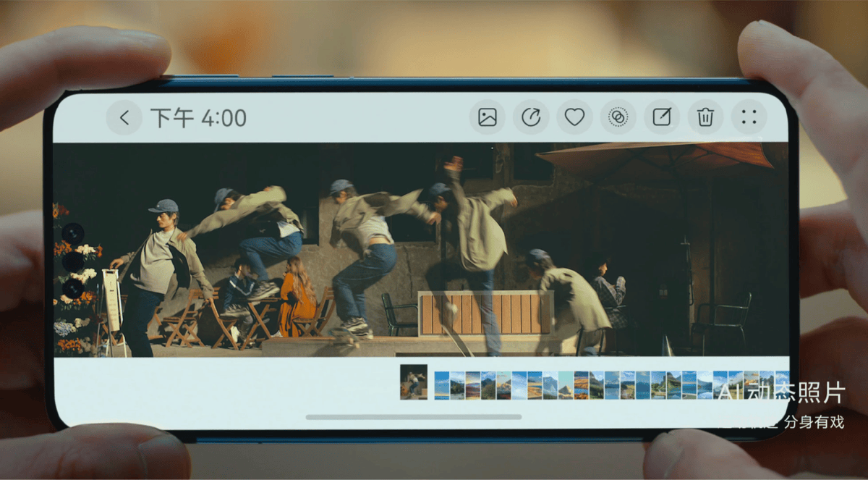Open the gallery picture icon in toolbar
The height and width of the screenshot is (480, 868).
[488, 117]
